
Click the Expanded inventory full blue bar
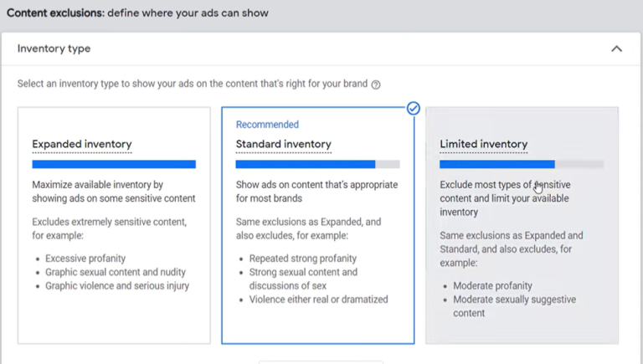114,165
